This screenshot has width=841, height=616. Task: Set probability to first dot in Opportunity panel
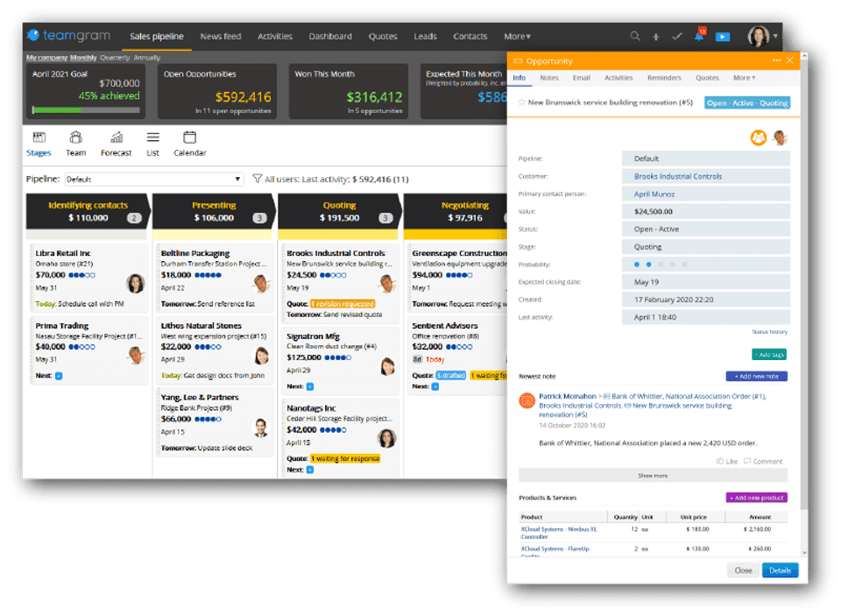click(637, 265)
